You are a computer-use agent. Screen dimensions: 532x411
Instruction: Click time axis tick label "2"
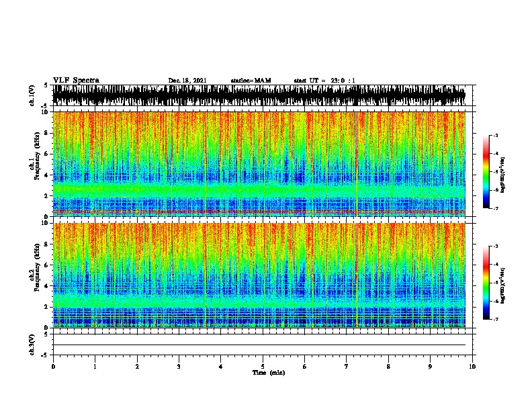click(137, 367)
